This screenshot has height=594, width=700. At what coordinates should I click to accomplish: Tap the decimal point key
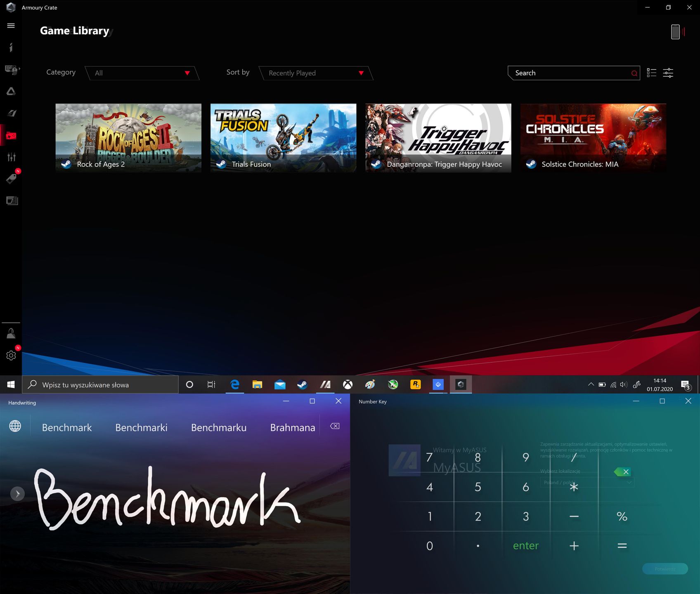click(478, 546)
